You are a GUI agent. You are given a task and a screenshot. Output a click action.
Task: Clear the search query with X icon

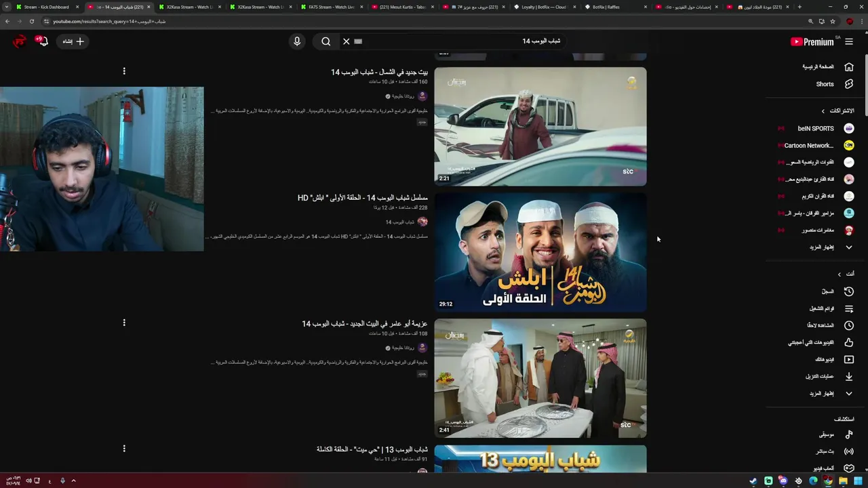point(346,41)
